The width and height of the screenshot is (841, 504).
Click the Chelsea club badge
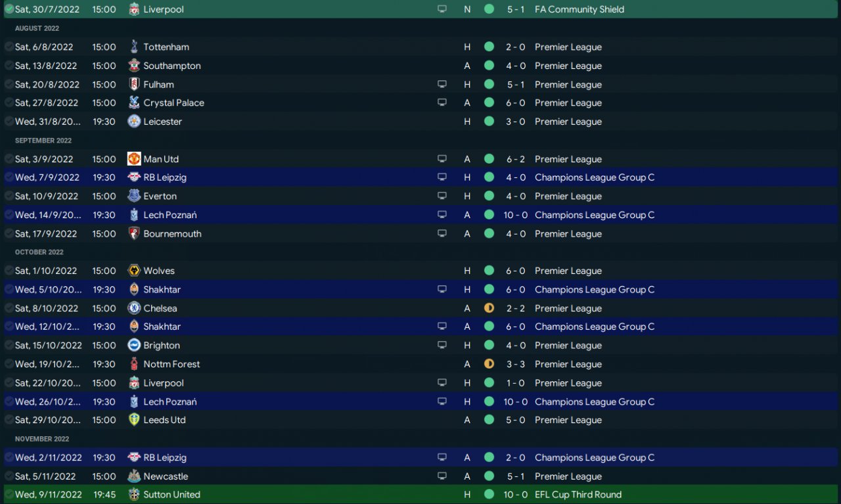pyautogui.click(x=134, y=308)
